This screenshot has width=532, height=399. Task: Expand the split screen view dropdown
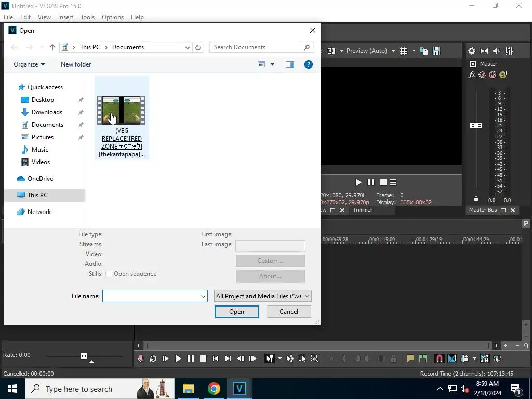[341, 51]
